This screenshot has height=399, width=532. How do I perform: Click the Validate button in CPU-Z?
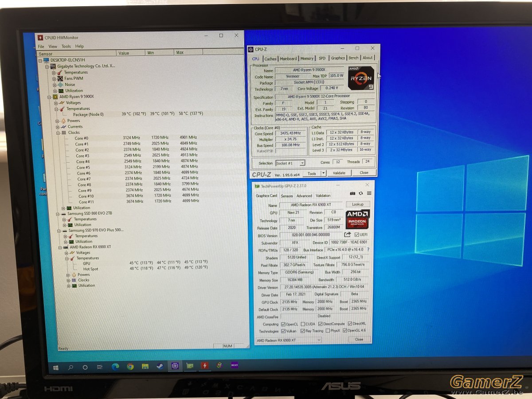(339, 173)
